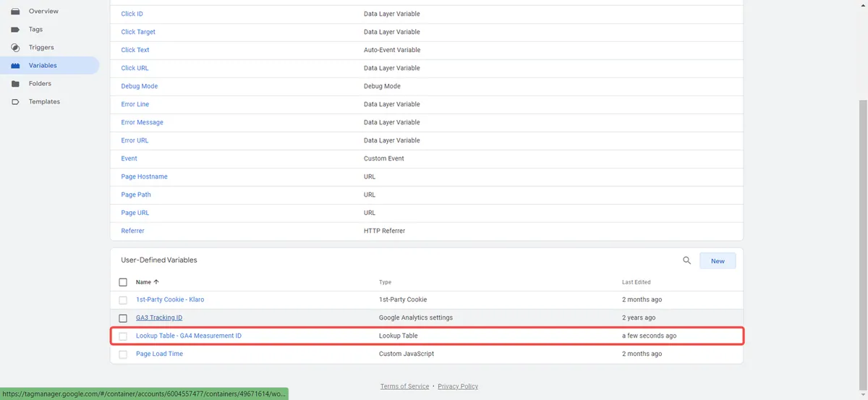Select the Tags icon in sidebar
The height and width of the screenshot is (400, 868).
pyautogui.click(x=15, y=30)
